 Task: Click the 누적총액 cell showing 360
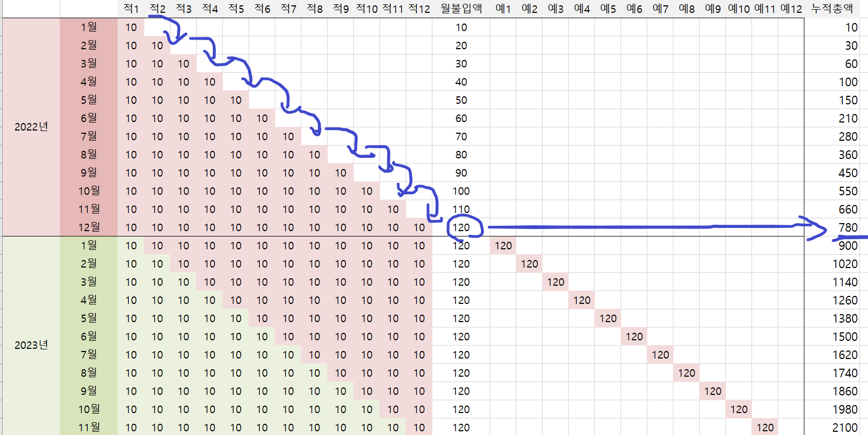(832, 155)
